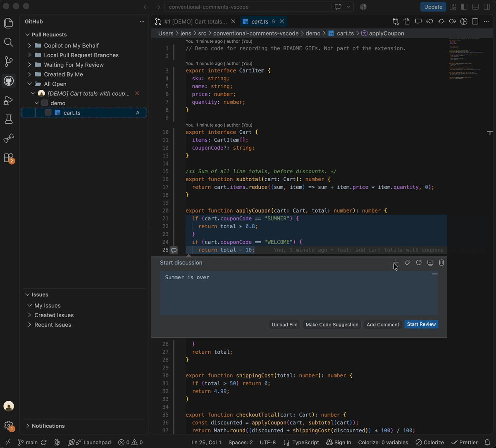Toggle the primary side bar layout button
The width and height of the screenshot is (496, 448).
[x=464, y=7]
